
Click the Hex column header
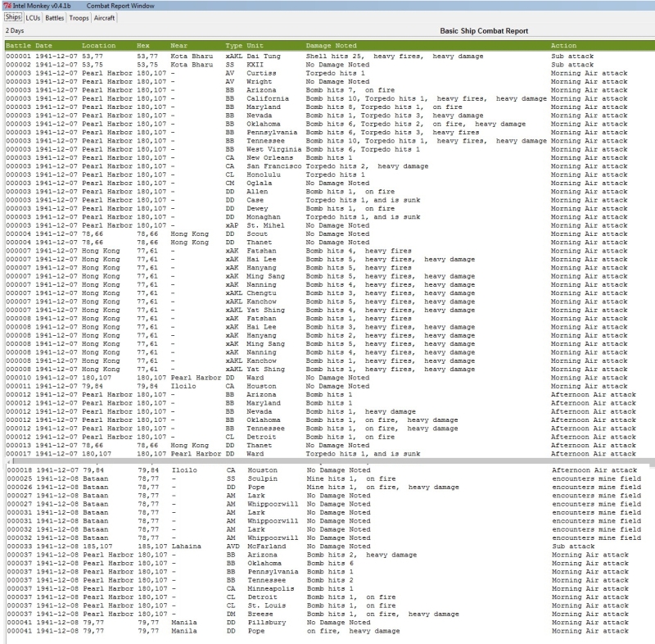pos(142,46)
